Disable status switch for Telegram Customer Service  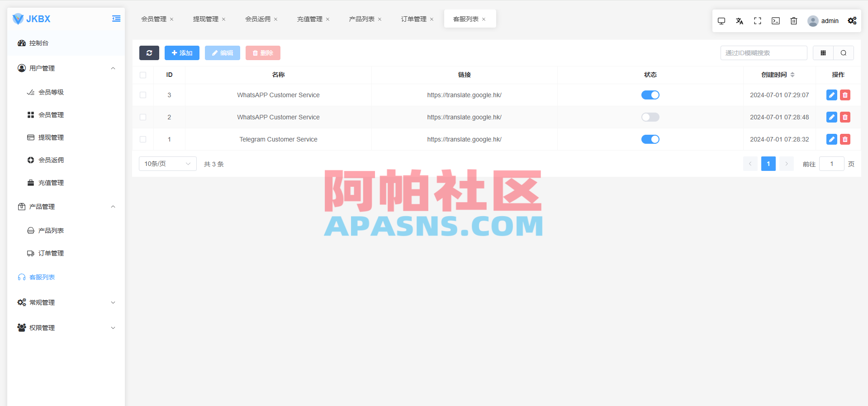click(x=650, y=139)
